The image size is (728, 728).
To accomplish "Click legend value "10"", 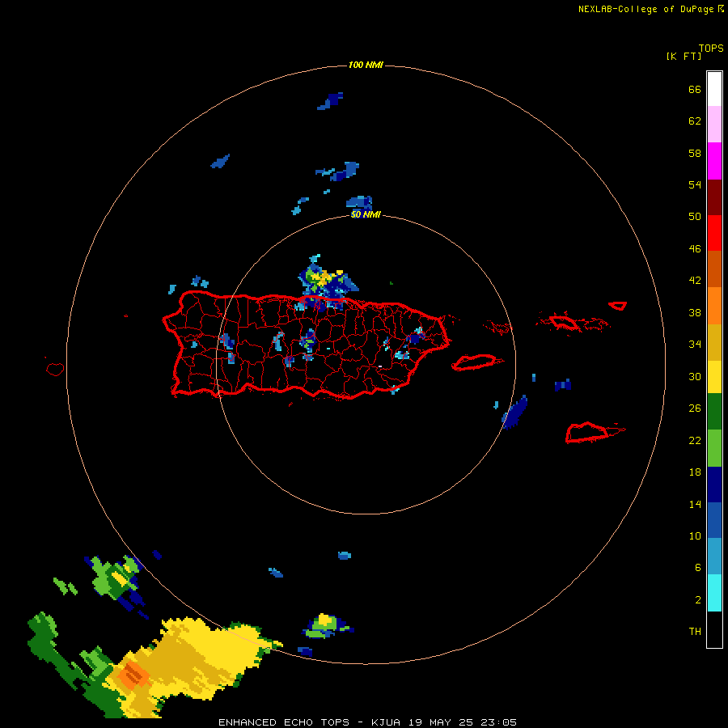I will (695, 535).
